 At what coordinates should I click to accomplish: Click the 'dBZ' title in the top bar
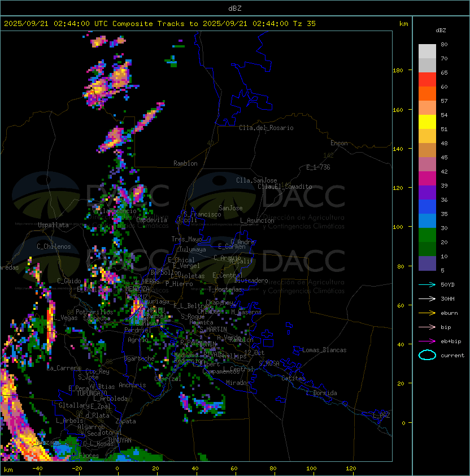[235, 8]
